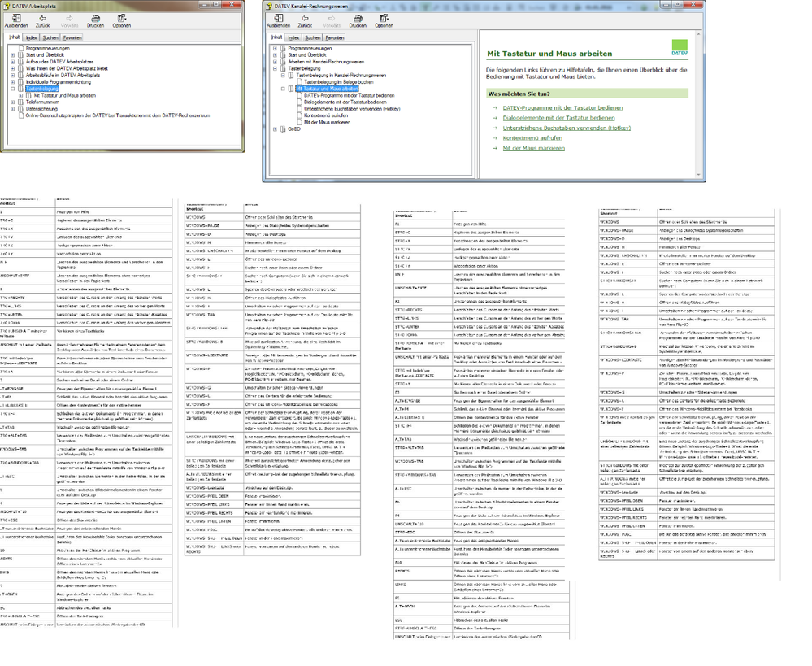Select 'Online-Datenschutzprinzipien der DATEV' topic
The image size is (812, 666).
(118, 115)
